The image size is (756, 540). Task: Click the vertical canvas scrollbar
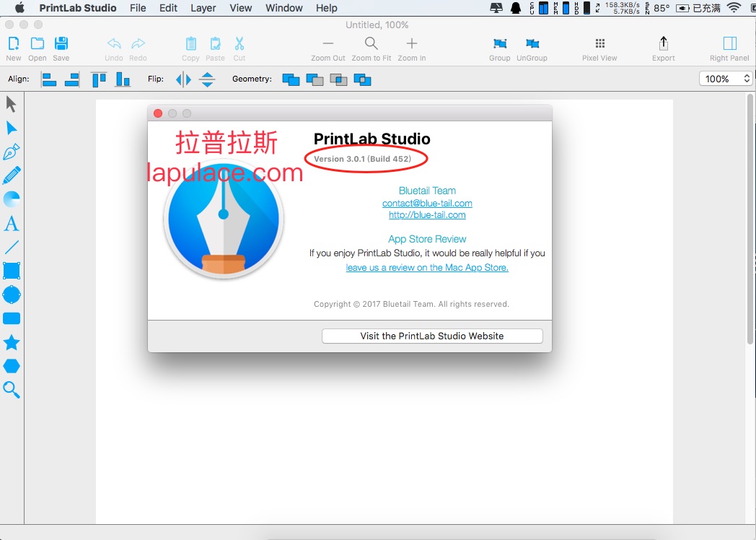(750, 219)
